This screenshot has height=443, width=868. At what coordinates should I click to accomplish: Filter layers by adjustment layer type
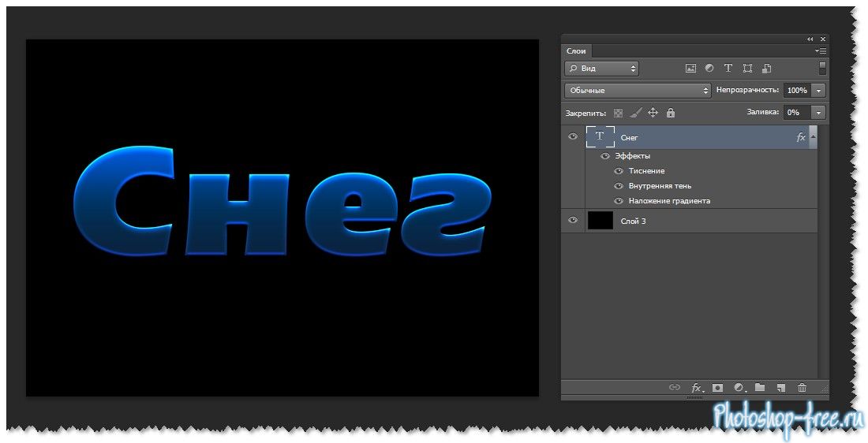[x=709, y=69]
